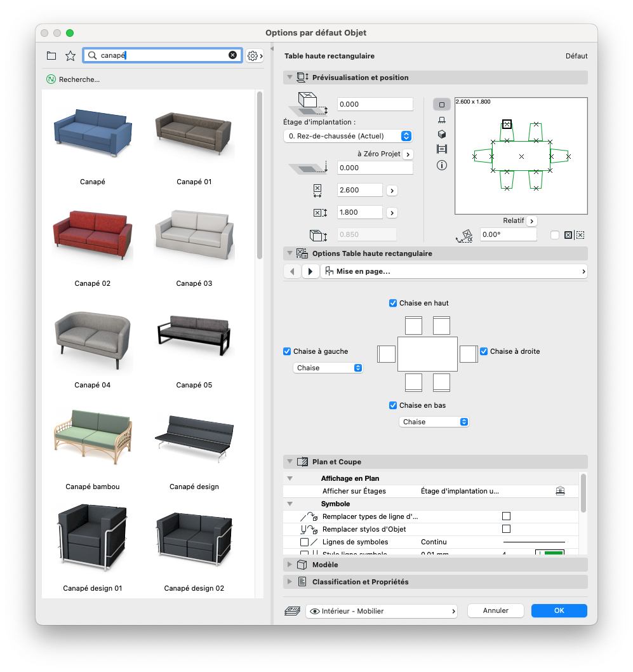633x672 pixels.
Task: Show favorites with the star icon
Action: point(70,56)
